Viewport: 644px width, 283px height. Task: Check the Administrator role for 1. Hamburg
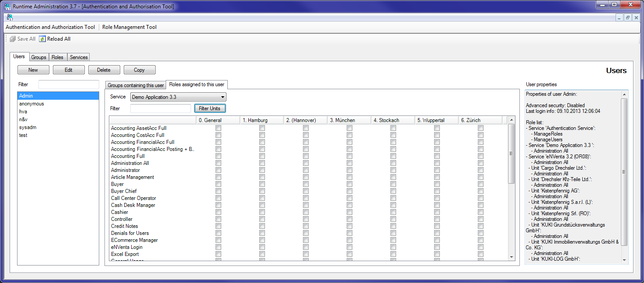[x=262, y=170]
